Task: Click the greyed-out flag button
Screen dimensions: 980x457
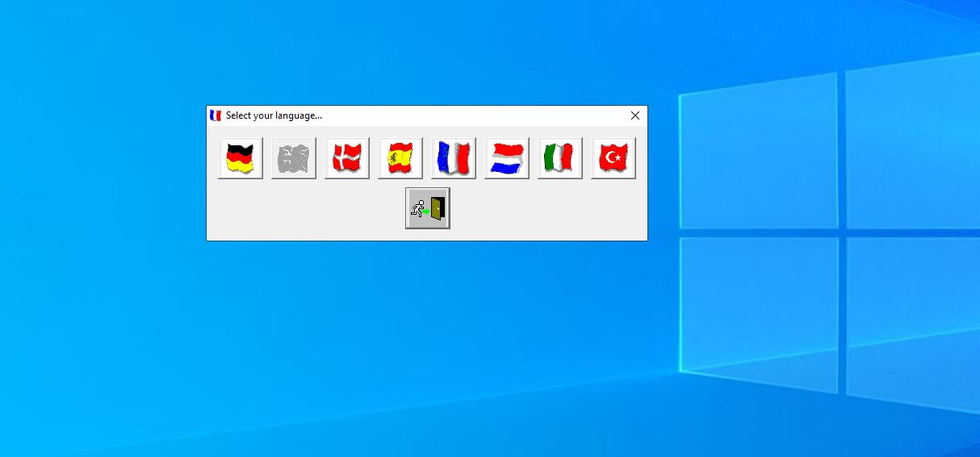Action: [294, 157]
